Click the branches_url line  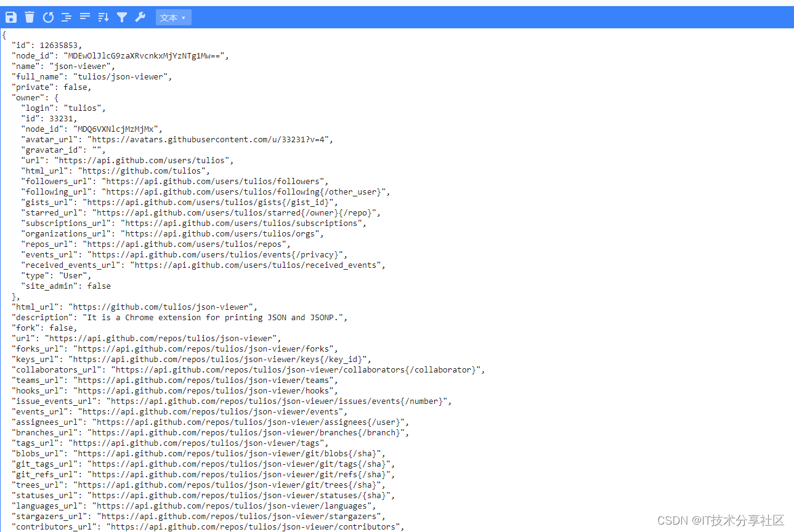[211, 432]
